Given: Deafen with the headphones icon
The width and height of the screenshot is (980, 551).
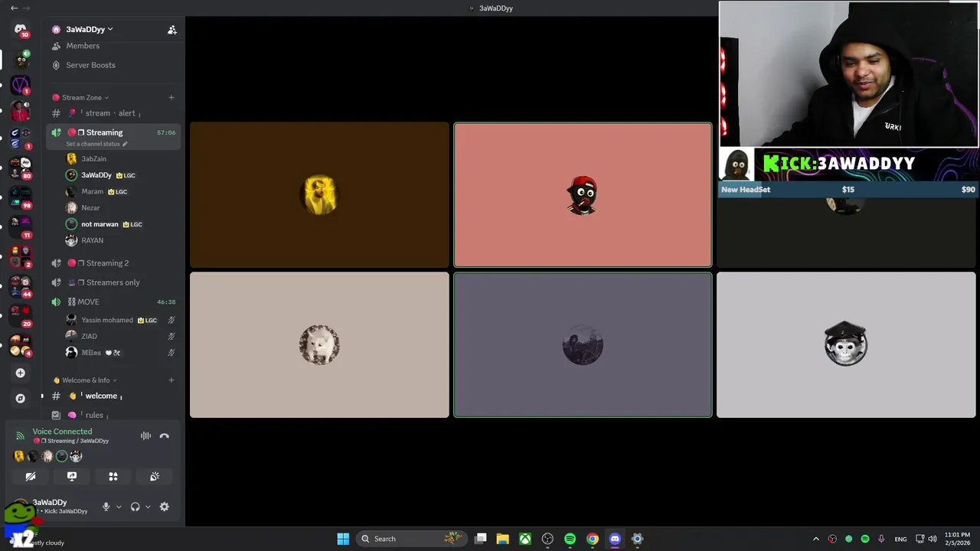Looking at the screenshot, I should pos(136,507).
